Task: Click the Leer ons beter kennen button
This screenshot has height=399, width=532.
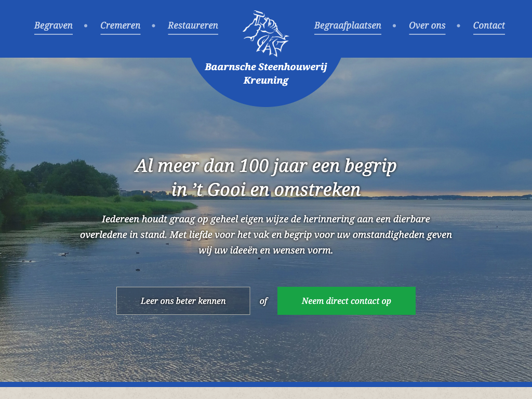Action: (183, 301)
